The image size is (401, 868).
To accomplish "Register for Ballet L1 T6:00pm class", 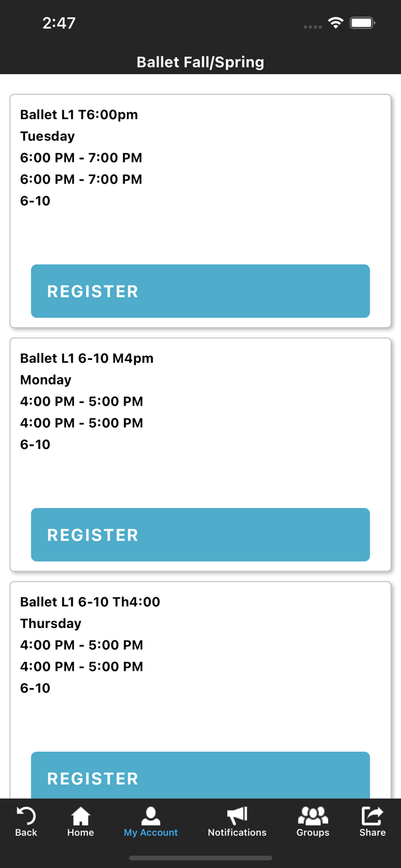I will pos(200,291).
